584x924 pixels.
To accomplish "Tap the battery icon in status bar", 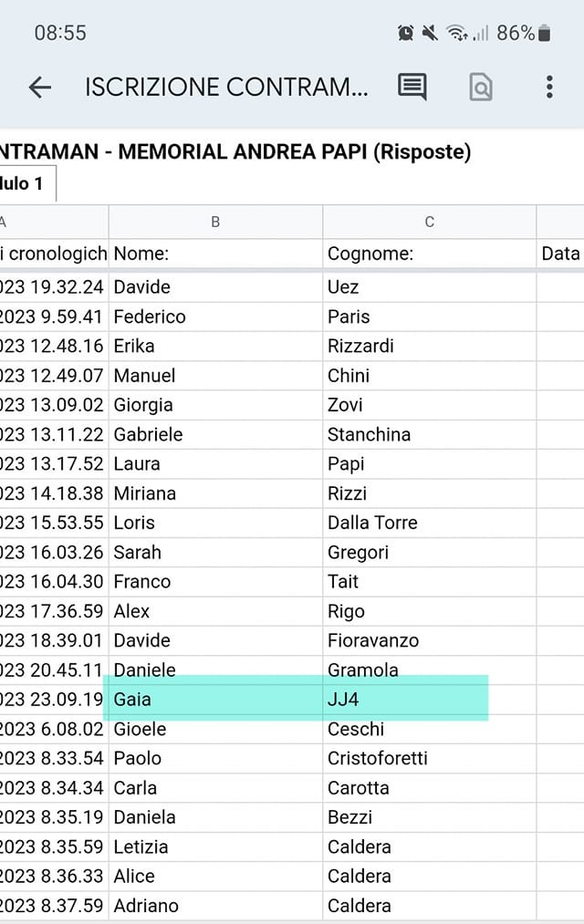I will (545, 33).
